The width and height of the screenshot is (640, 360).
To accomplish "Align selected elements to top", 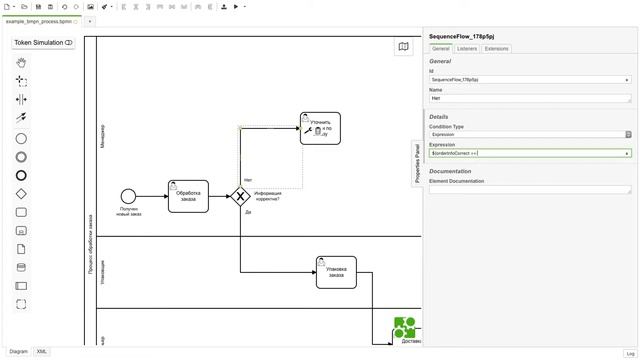I will (160, 7).
